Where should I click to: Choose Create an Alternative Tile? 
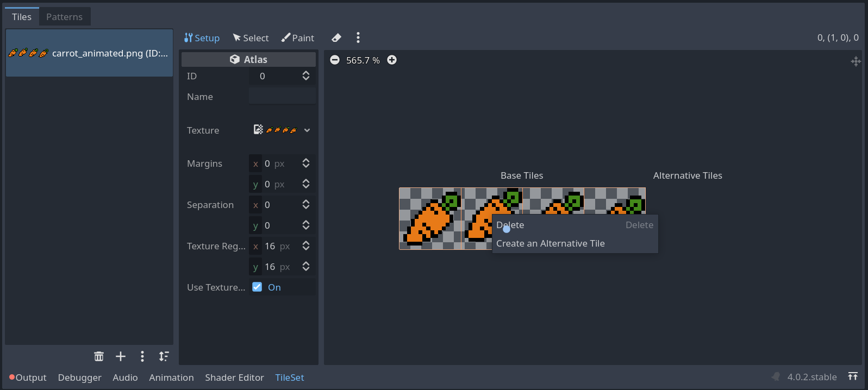click(x=575, y=243)
